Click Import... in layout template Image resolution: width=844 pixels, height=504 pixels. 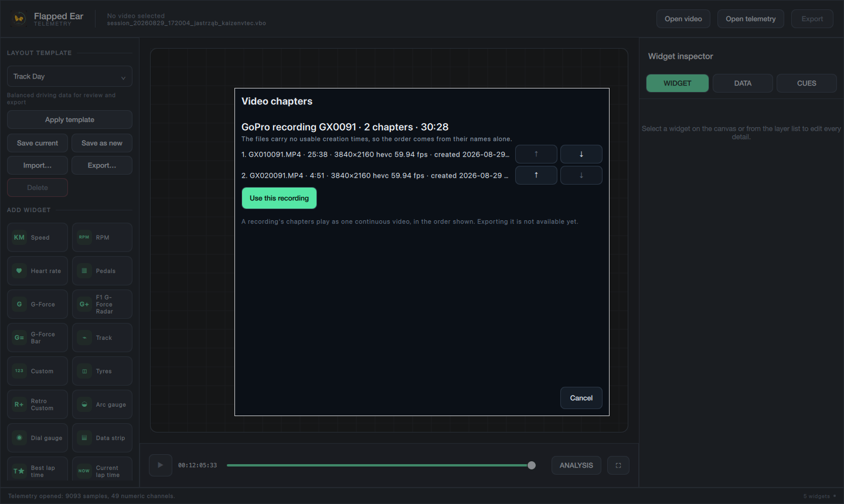tap(38, 165)
